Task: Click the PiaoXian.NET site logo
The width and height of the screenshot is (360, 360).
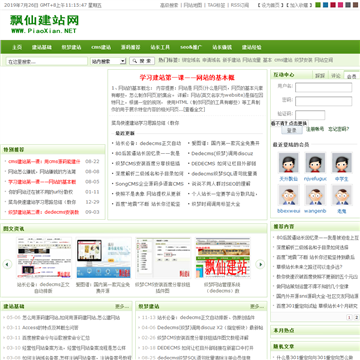Action: point(44,24)
